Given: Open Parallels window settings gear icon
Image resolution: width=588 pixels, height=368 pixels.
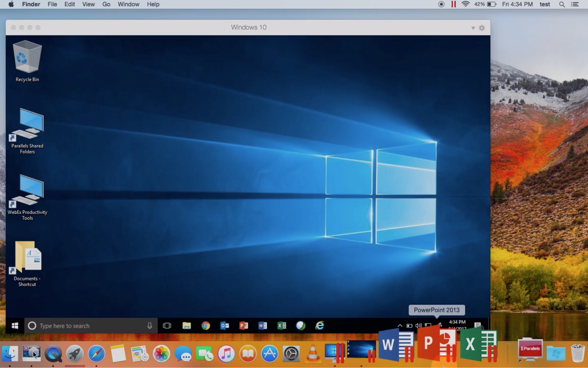Looking at the screenshot, I should pyautogui.click(x=482, y=28).
